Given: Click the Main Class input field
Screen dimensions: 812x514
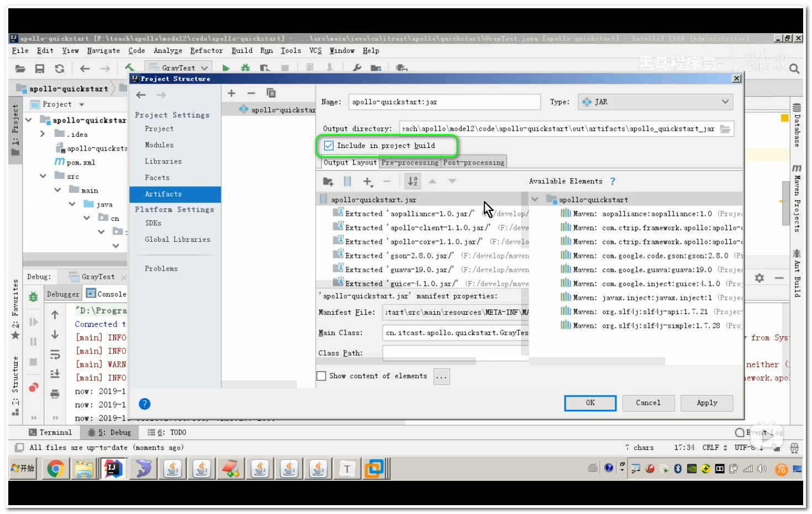Looking at the screenshot, I should pyautogui.click(x=455, y=333).
